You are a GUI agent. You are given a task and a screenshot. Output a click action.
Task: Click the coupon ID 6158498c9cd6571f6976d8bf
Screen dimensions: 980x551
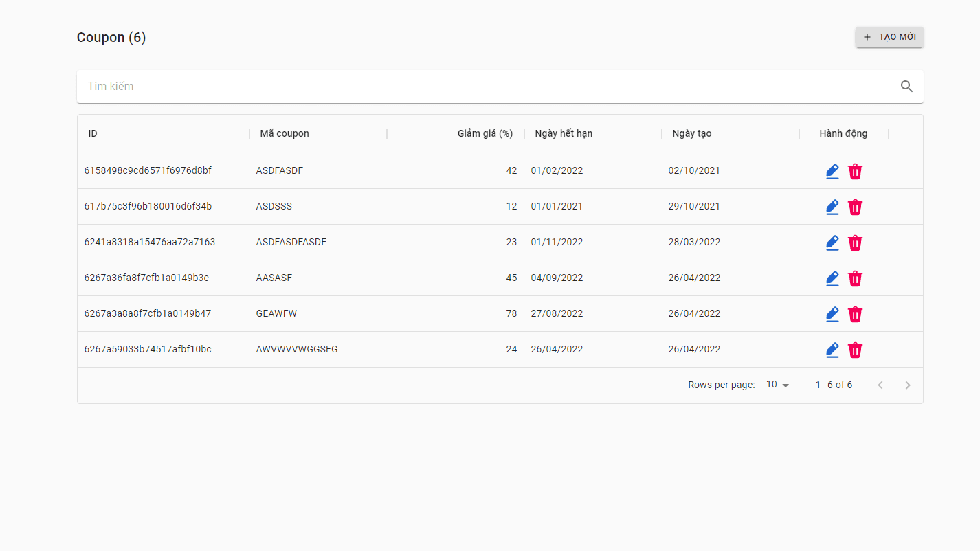tap(148, 170)
